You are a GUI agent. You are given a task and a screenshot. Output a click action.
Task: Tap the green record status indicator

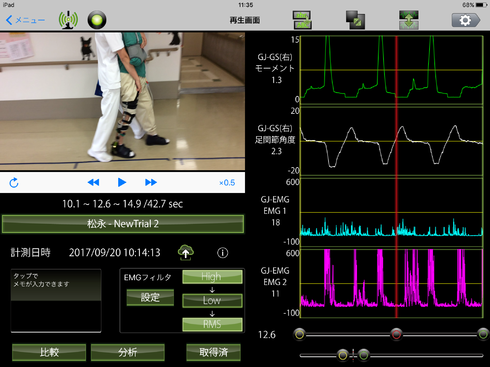97,20
